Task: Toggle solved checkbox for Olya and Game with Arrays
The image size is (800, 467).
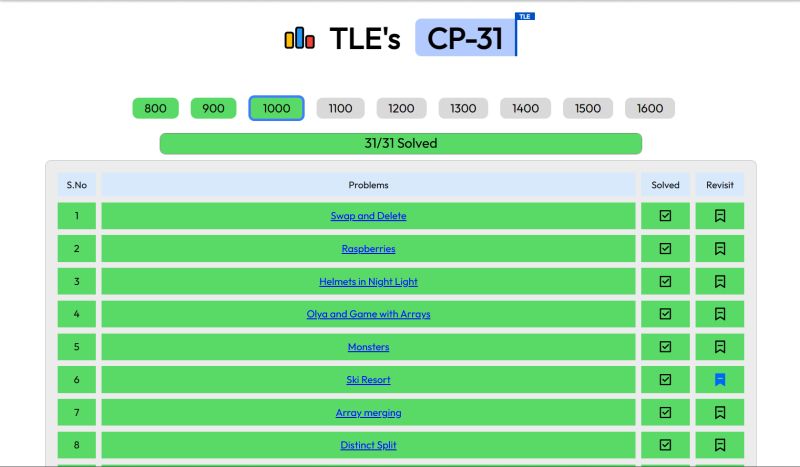Action: [665, 314]
